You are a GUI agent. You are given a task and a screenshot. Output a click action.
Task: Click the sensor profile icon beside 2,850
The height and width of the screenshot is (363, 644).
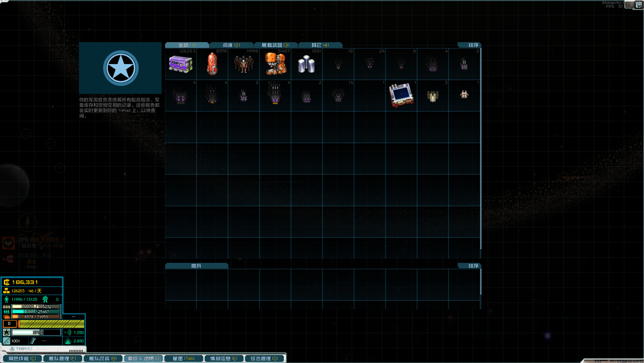(68, 341)
